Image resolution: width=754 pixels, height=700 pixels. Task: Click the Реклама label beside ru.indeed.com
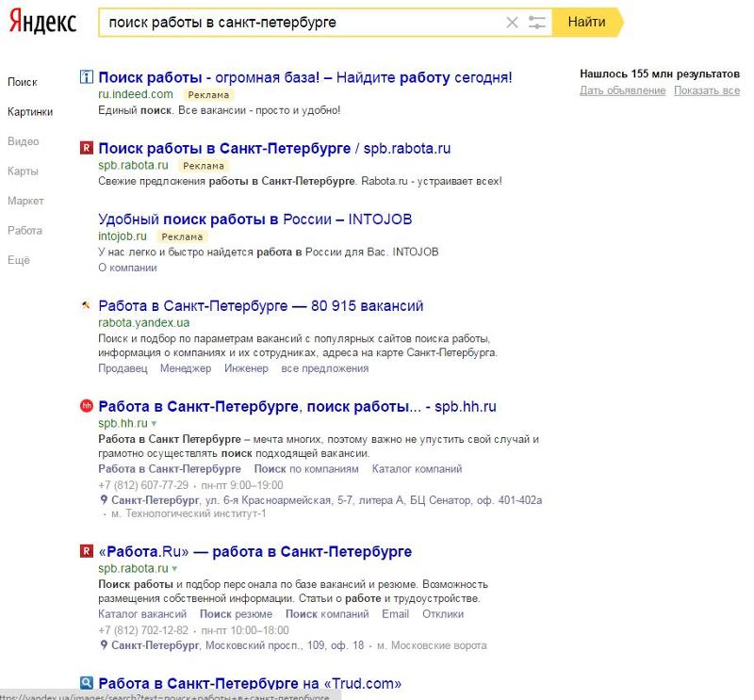208,95
